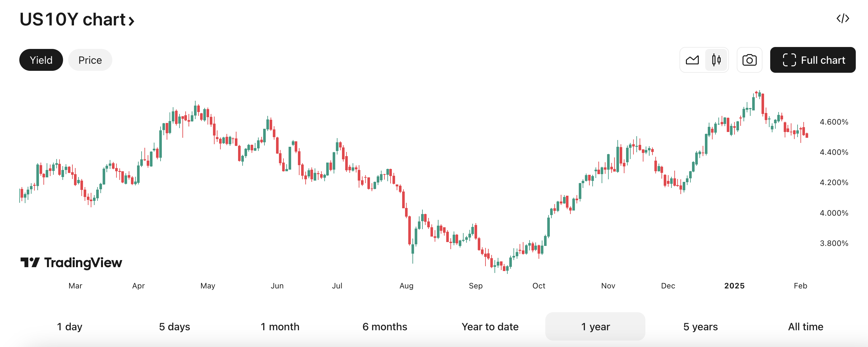868x347 pixels.
Task: Enable the Yield display mode
Action: [41, 60]
